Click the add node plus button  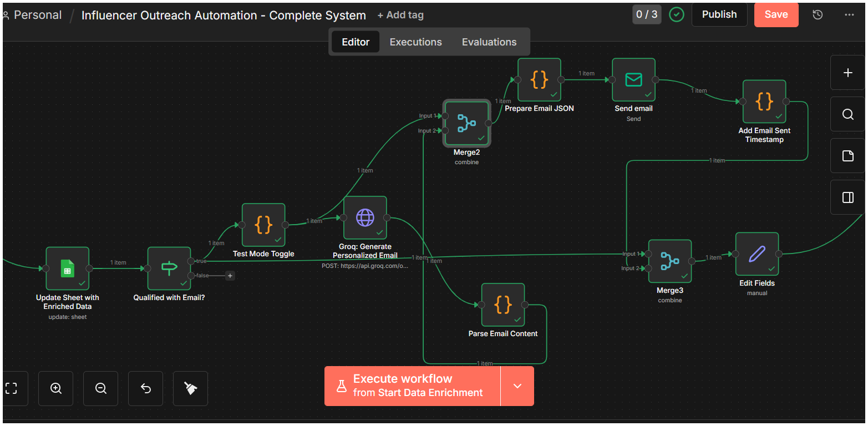coord(847,73)
